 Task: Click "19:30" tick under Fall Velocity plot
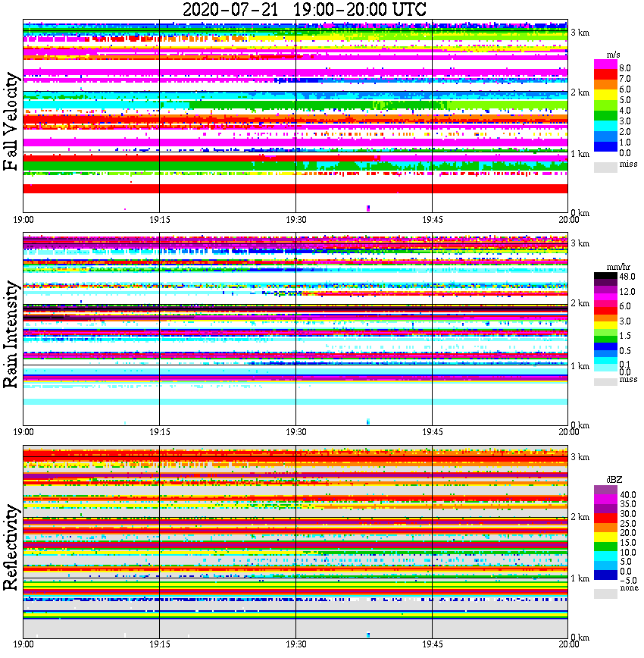click(x=296, y=220)
